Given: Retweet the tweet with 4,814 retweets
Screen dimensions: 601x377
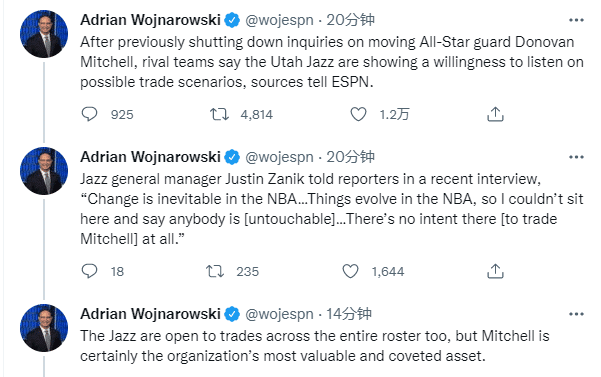Looking at the screenshot, I should 219,114.
